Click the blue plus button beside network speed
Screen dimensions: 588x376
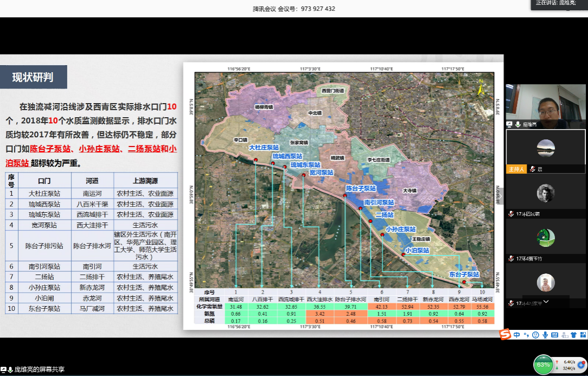(x=581, y=365)
